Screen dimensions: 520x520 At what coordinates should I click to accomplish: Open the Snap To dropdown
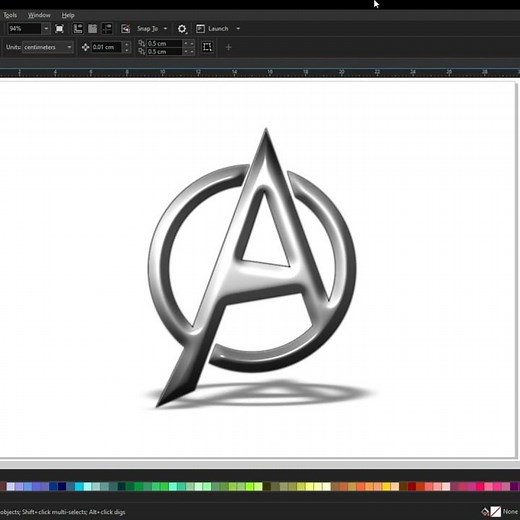click(152, 29)
